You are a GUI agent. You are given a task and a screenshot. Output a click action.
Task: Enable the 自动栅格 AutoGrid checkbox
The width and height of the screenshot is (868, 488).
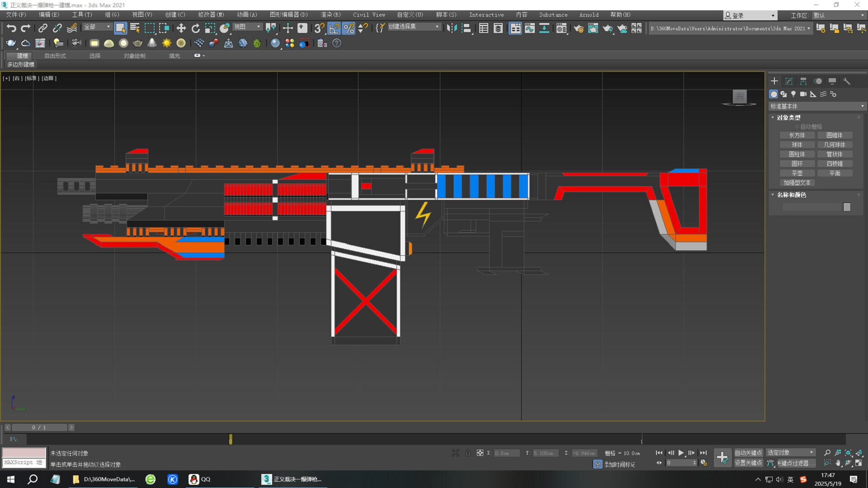[x=797, y=126]
